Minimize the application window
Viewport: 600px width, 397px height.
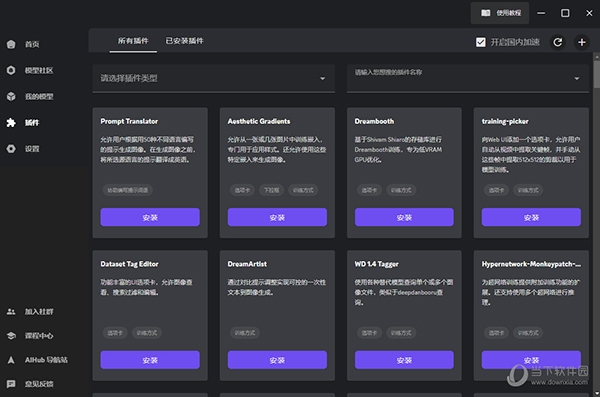541,13
